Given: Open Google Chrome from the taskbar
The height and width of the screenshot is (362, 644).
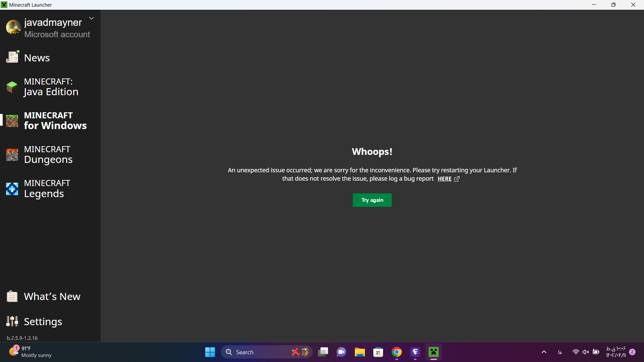Looking at the screenshot, I should coord(396,352).
